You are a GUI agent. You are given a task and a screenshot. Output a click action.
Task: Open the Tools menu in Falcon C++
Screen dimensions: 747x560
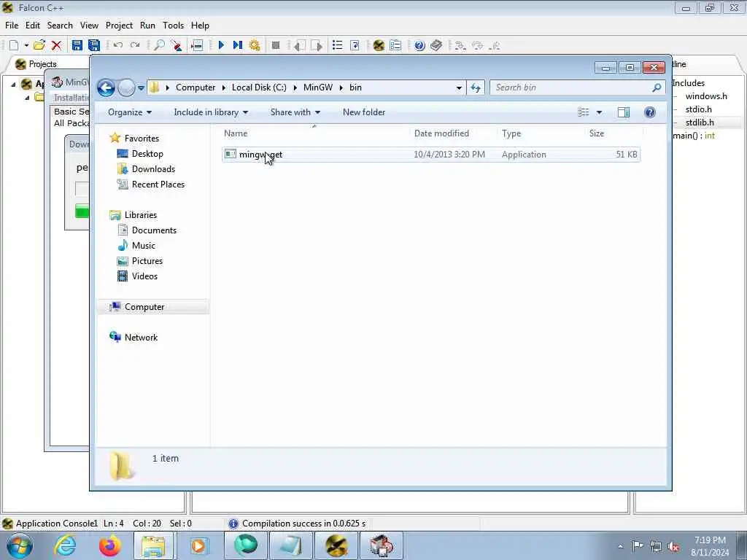click(173, 26)
